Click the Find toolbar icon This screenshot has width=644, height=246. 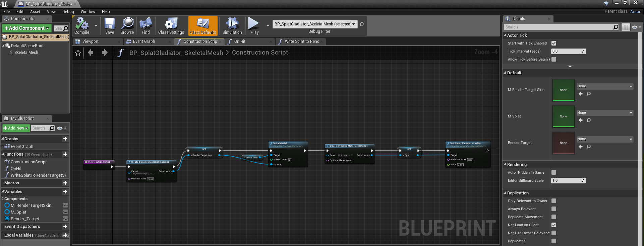145,26
